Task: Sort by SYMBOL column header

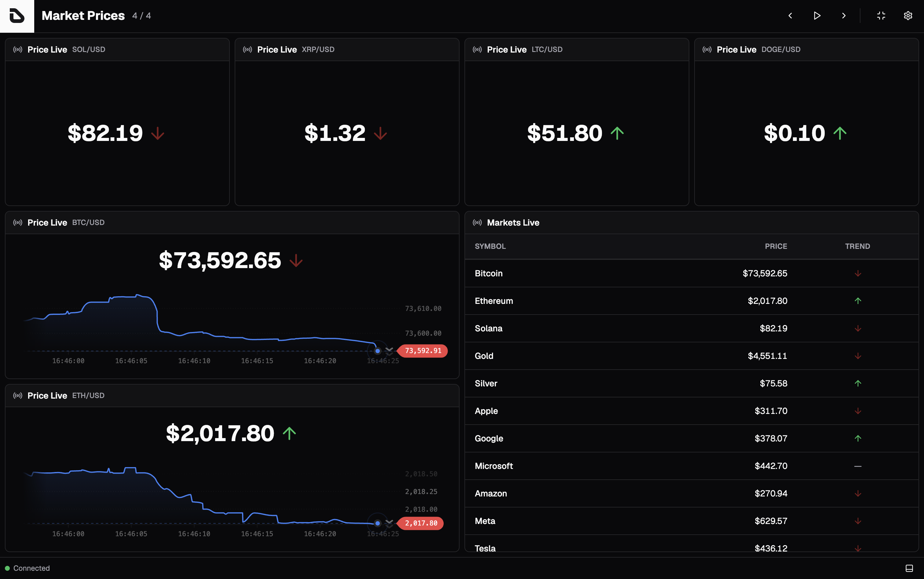Action: (x=490, y=246)
